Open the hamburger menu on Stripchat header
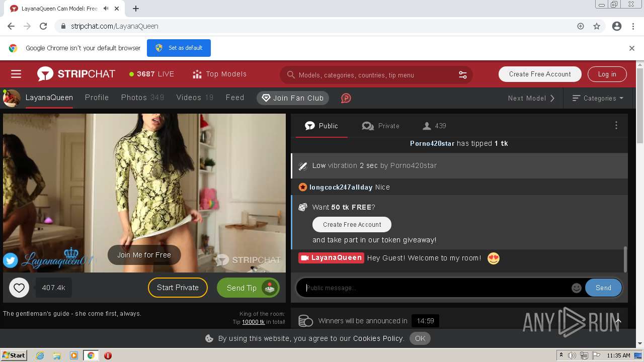 click(x=16, y=74)
